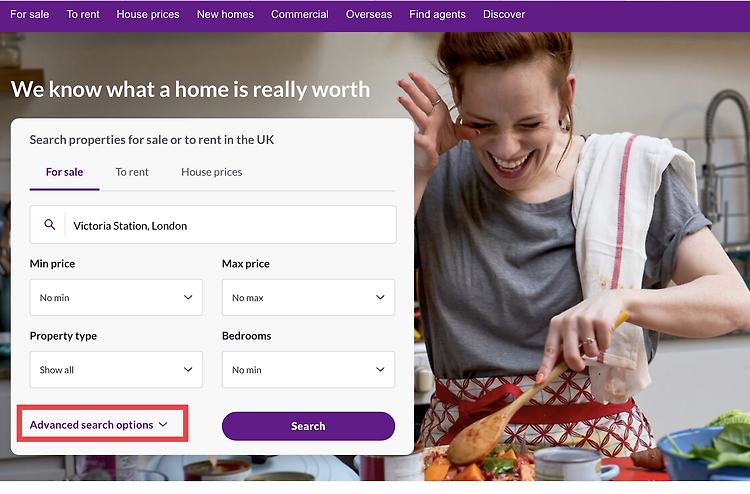750x494 pixels.
Task: Switch to the House prices tab
Action: pyautogui.click(x=211, y=172)
